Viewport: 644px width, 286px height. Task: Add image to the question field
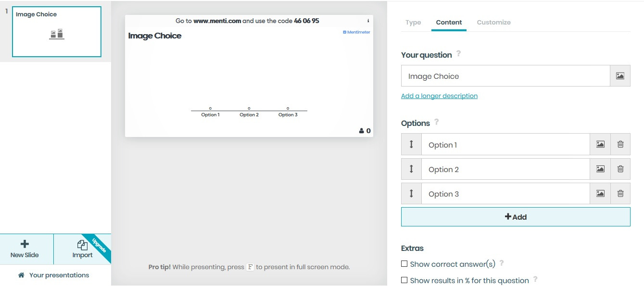coord(620,76)
